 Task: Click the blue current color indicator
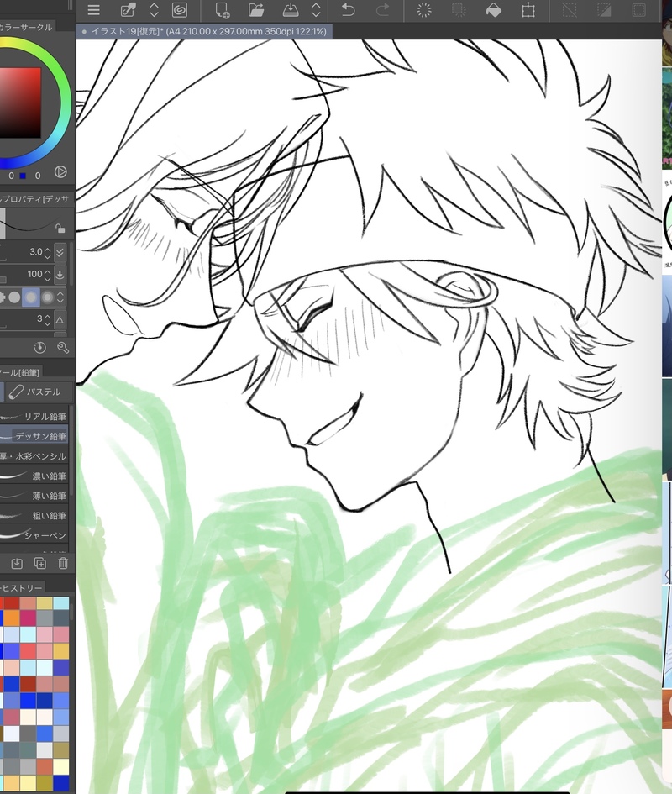point(23,176)
